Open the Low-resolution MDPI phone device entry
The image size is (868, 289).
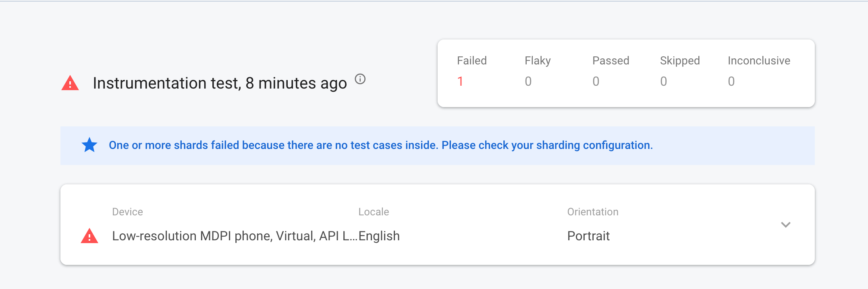(234, 236)
